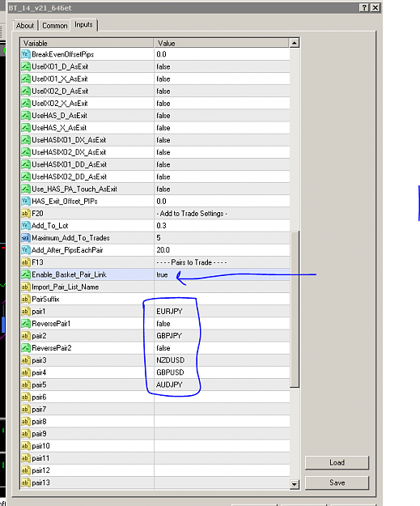420x506 pixels.
Task: Click the help question mark button
Action: tap(364, 8)
